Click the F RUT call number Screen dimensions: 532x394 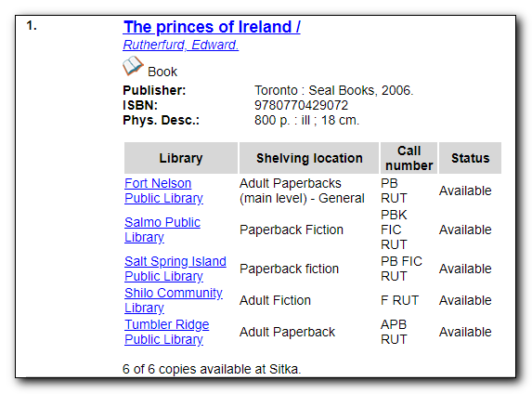[x=399, y=300]
